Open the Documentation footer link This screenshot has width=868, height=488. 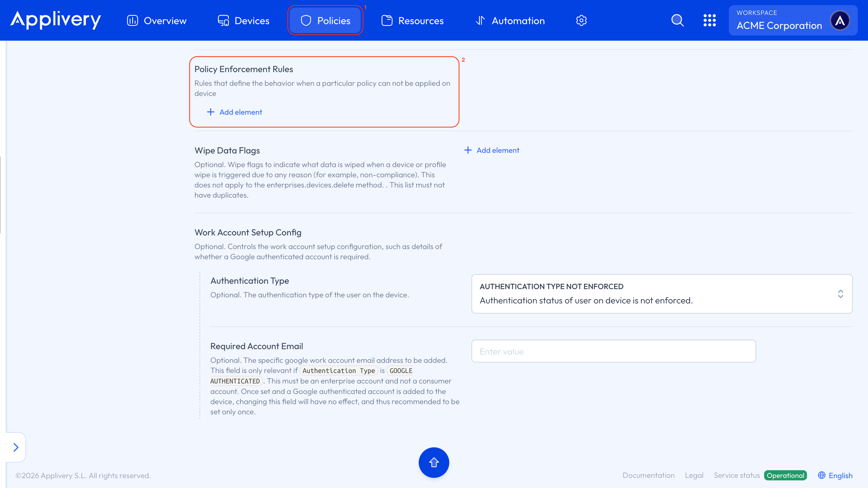click(x=648, y=475)
